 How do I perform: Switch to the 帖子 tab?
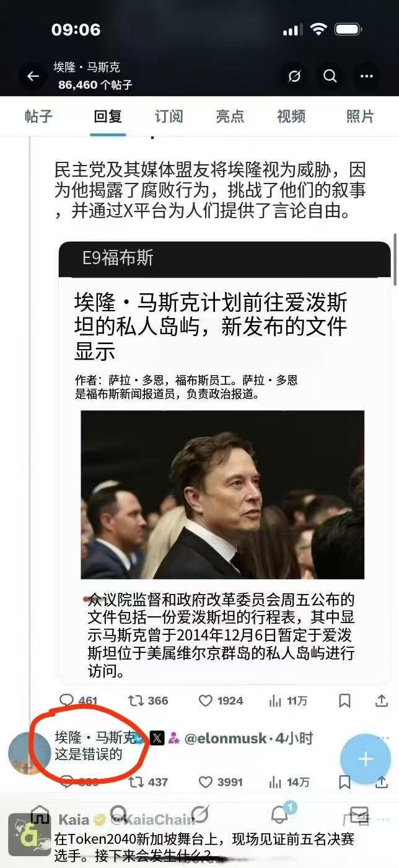coord(38,116)
